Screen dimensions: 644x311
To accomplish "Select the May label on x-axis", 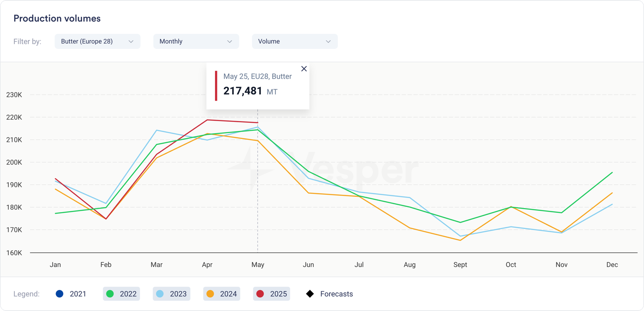I will pos(258,264).
